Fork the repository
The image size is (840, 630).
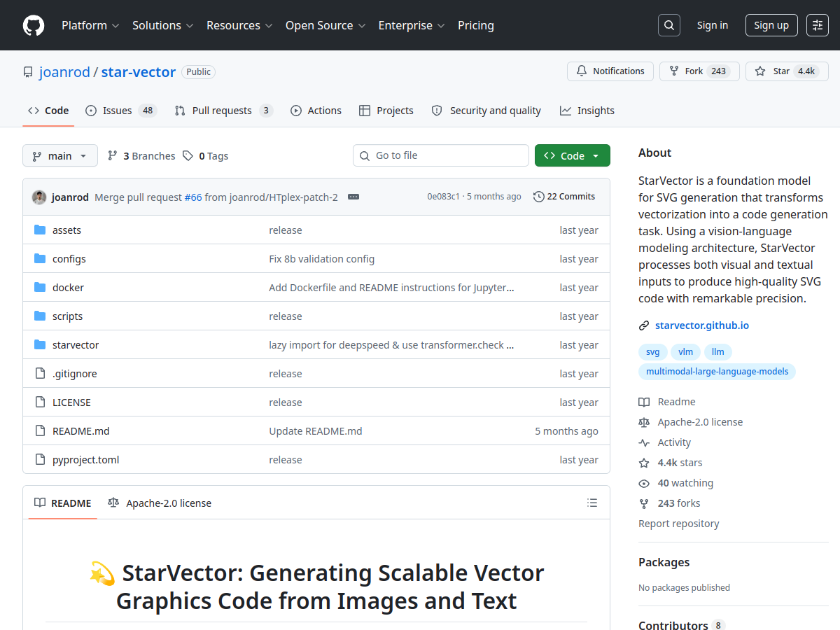click(699, 71)
